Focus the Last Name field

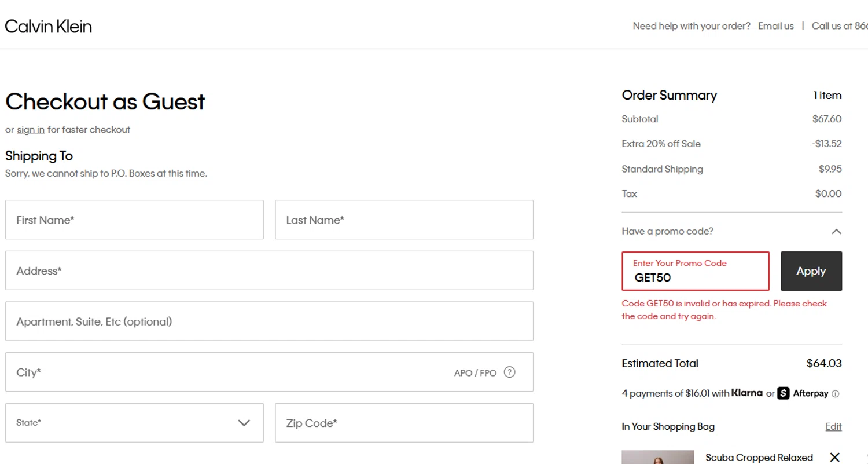point(404,220)
